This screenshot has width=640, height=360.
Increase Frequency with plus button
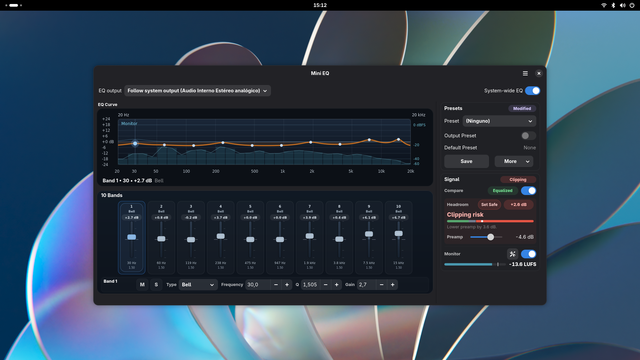pyautogui.click(x=287, y=284)
